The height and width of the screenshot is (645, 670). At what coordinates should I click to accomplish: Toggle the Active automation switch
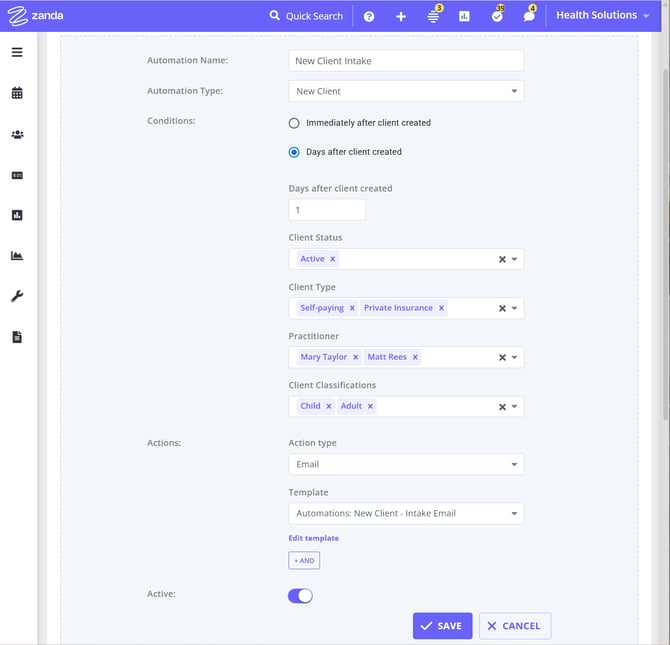click(300, 596)
